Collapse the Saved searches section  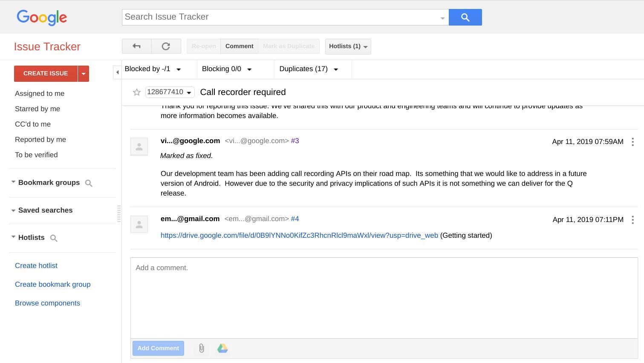click(x=13, y=210)
